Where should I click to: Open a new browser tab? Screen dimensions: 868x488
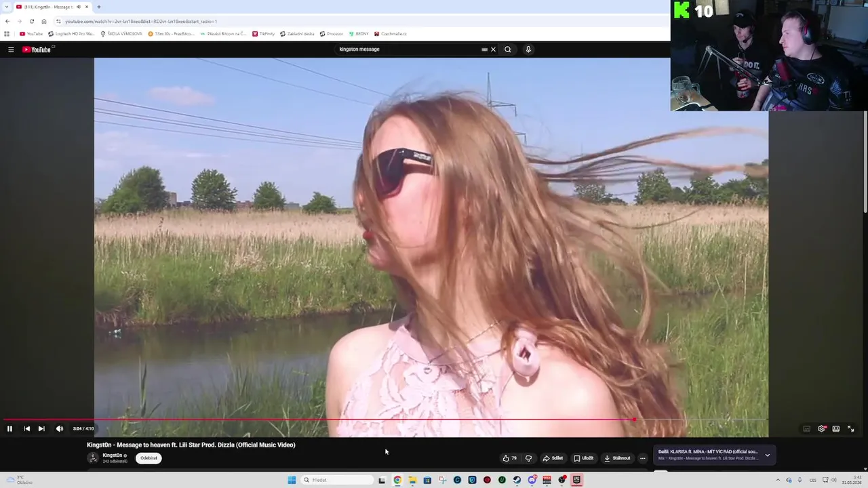99,7
